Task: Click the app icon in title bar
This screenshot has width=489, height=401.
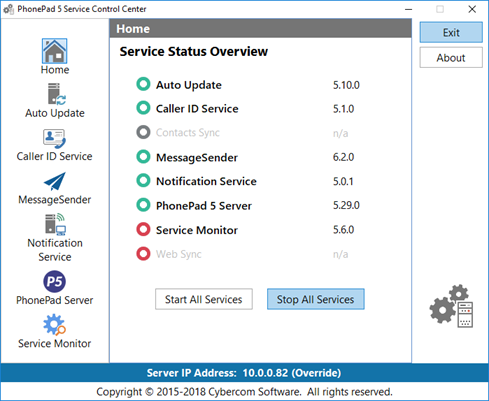Action: (x=8, y=9)
